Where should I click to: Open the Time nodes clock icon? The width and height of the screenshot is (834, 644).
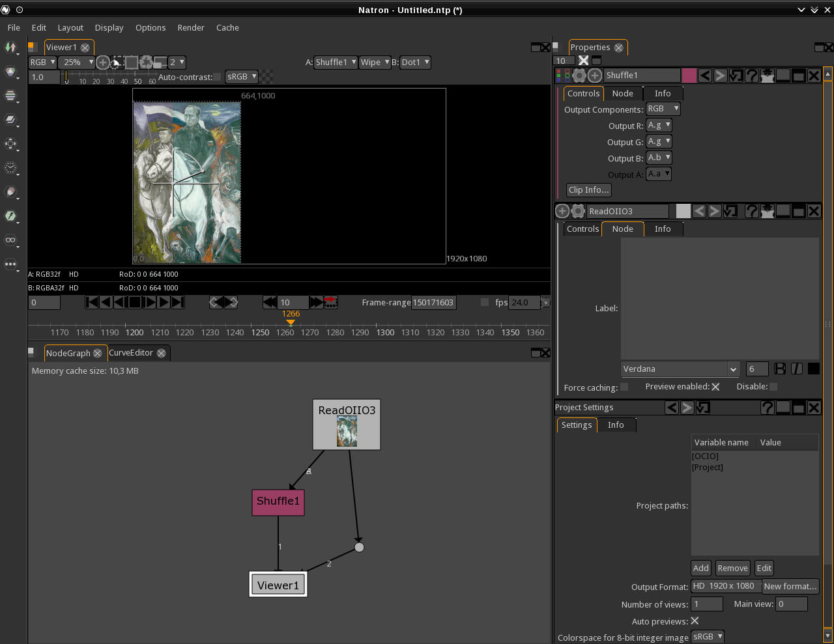click(x=10, y=167)
